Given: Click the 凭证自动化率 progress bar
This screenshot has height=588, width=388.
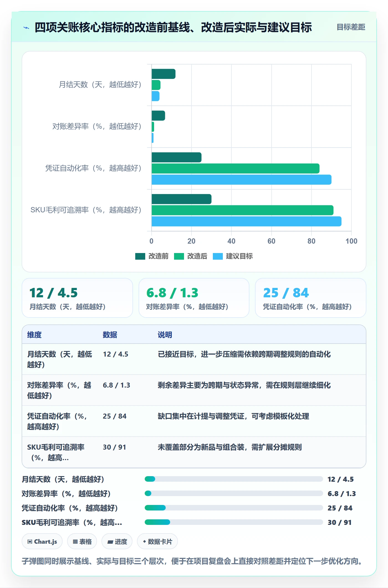Looking at the screenshot, I should [234, 508].
